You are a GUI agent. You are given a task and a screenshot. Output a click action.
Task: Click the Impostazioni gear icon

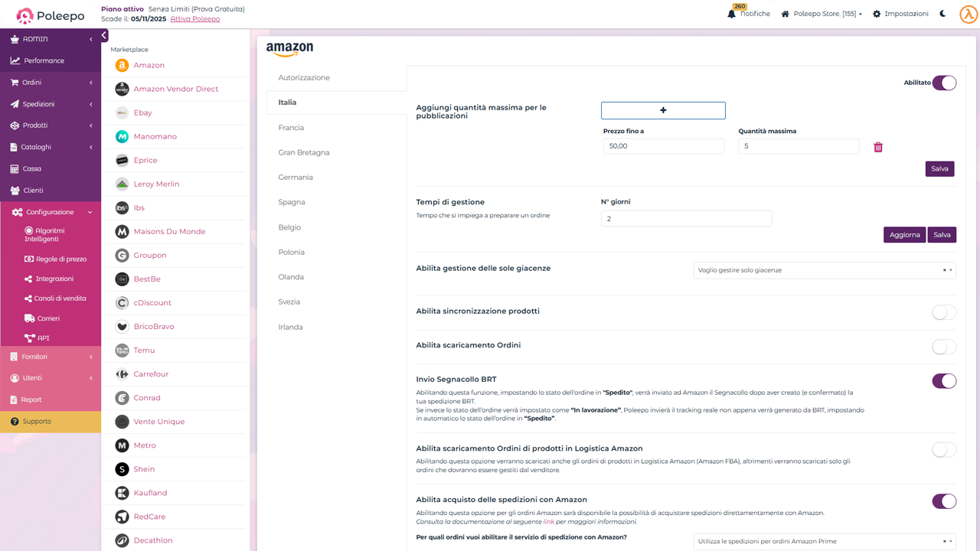coord(877,14)
